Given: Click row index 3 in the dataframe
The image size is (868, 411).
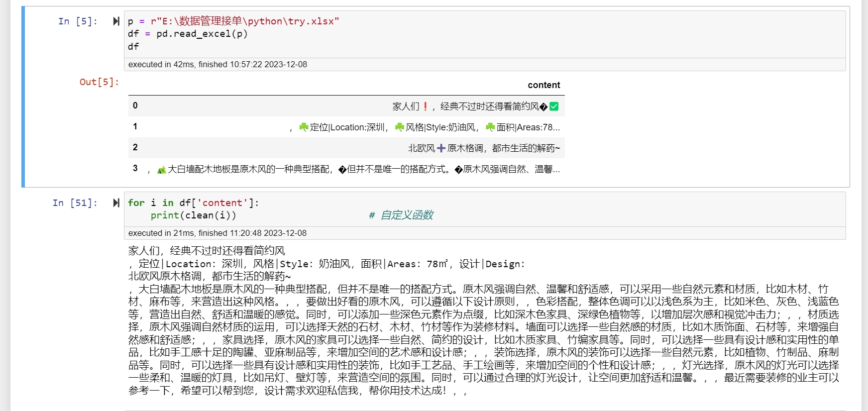Looking at the screenshot, I should [x=135, y=168].
